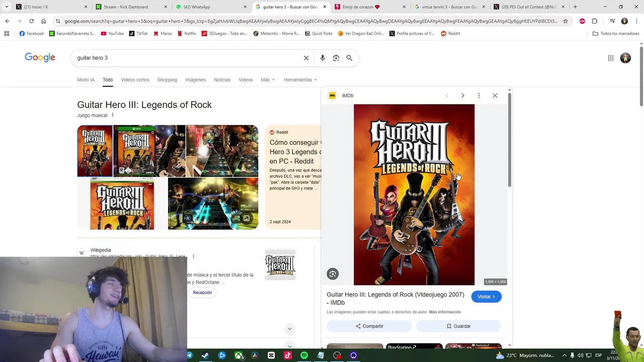The width and height of the screenshot is (644, 362).
Task: Click the volume icon in system tray
Action: pos(581,355)
